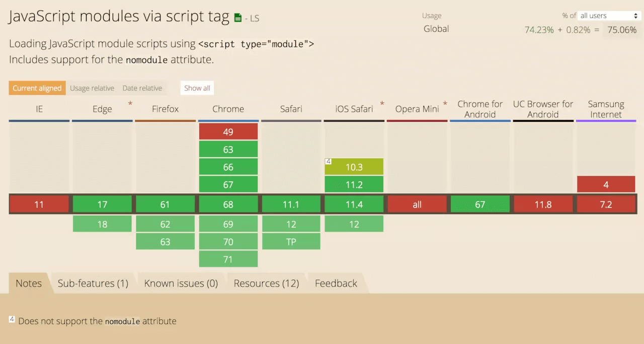Image resolution: width=644 pixels, height=344 pixels.
Task: Open the all users usage dropdown
Action: coord(608,16)
